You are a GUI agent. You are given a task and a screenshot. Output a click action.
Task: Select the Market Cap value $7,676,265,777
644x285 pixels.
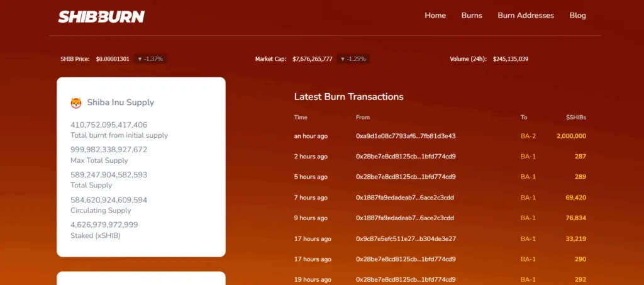coord(312,59)
